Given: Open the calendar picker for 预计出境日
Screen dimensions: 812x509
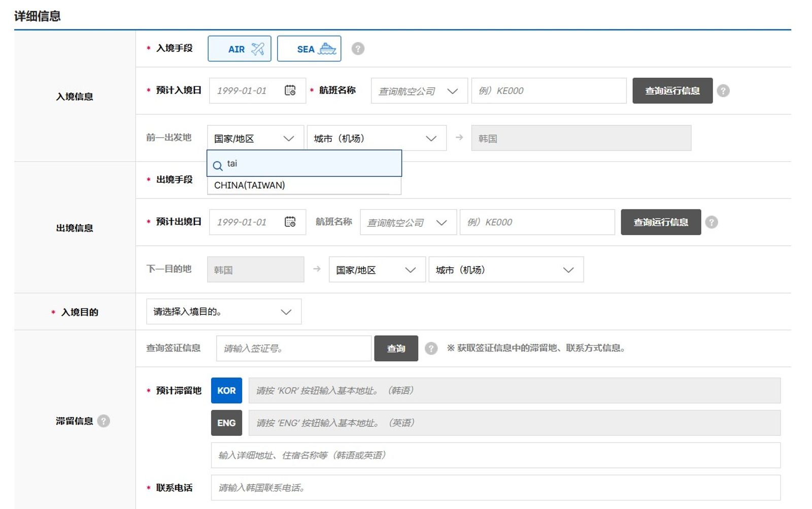Looking at the screenshot, I should 289,221.
